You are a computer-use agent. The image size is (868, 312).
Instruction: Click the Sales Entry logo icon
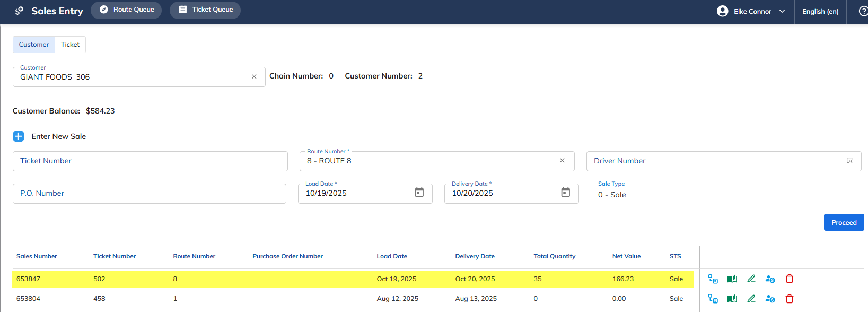click(19, 11)
